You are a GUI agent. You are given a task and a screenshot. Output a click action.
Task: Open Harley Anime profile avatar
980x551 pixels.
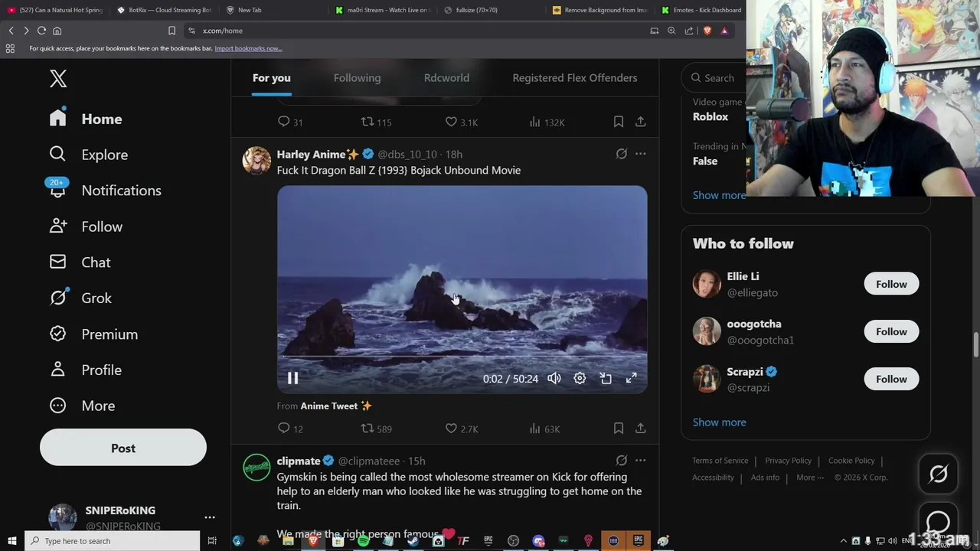(x=256, y=161)
